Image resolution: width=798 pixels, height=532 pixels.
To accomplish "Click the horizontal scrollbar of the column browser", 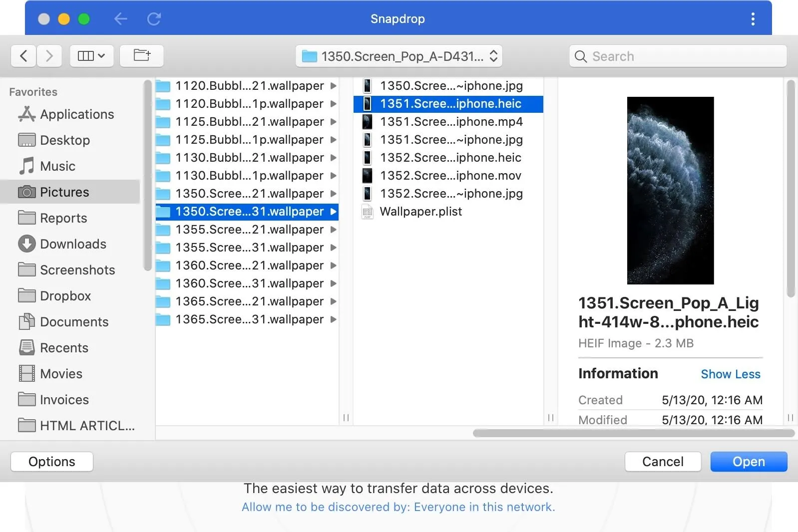I will click(633, 433).
